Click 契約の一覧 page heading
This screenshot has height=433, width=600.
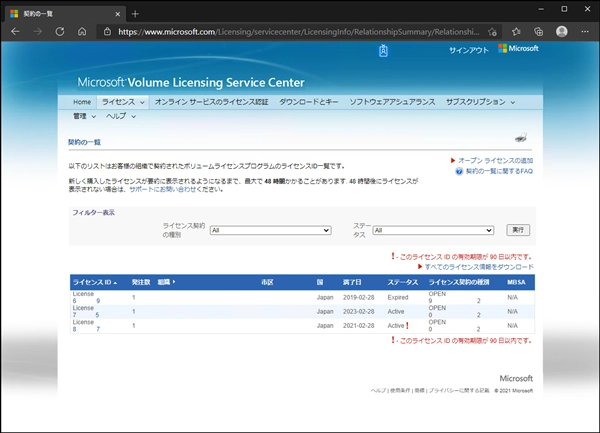[x=84, y=142]
